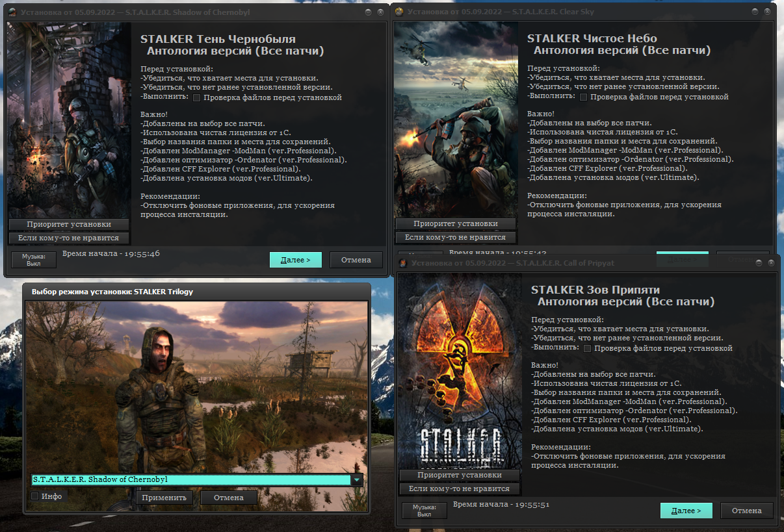This screenshot has width=784, height=532.
Task: Minimize the Clear Sky installer window
Action: [x=755, y=12]
